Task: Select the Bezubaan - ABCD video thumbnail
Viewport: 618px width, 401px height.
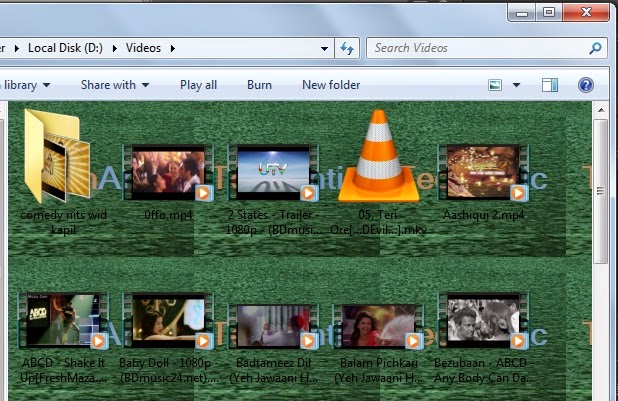Action: click(483, 320)
